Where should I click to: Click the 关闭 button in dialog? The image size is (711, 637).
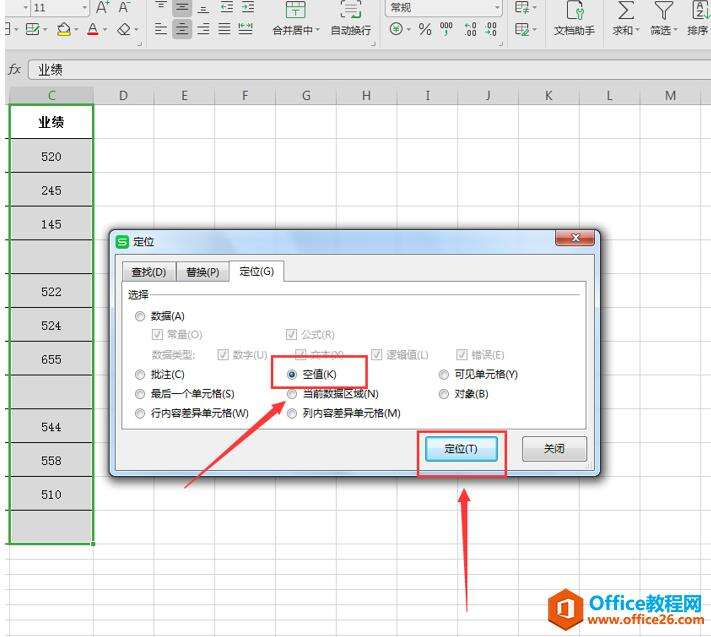click(554, 449)
